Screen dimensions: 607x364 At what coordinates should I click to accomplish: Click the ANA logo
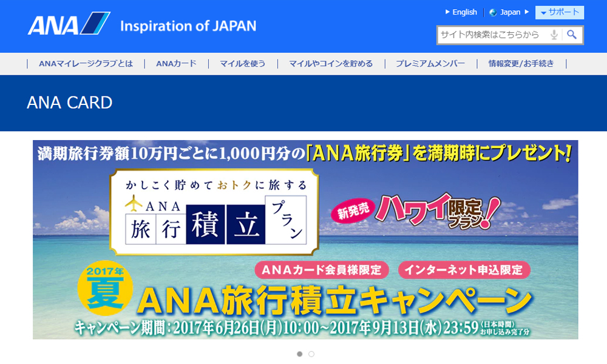point(69,24)
